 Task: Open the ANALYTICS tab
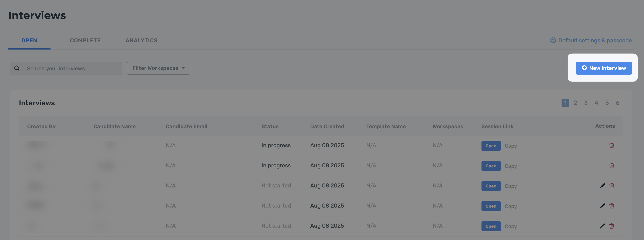point(141,40)
